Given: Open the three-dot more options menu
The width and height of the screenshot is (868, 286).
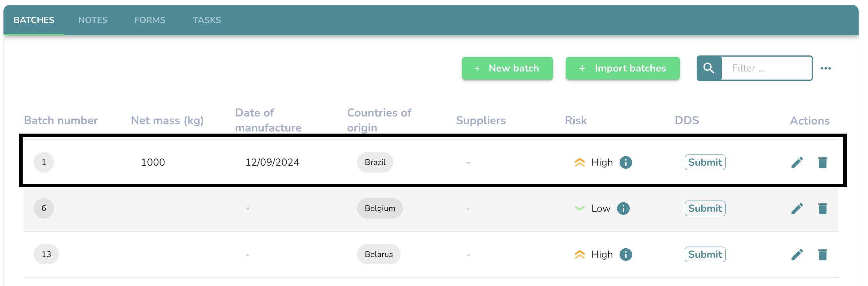Looking at the screenshot, I should coord(826,68).
